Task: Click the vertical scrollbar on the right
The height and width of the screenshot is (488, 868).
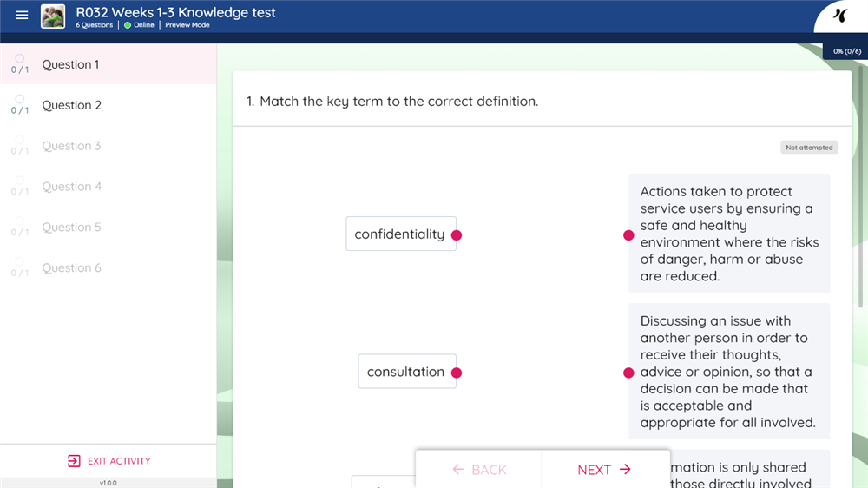Action: (x=860, y=188)
